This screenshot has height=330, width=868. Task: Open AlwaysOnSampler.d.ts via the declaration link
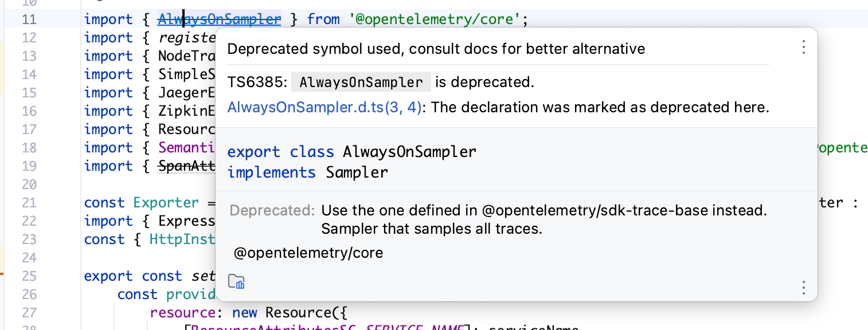click(x=324, y=107)
